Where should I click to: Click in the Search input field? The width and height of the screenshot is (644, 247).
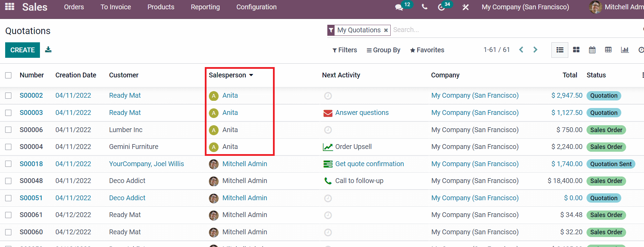[516, 30]
